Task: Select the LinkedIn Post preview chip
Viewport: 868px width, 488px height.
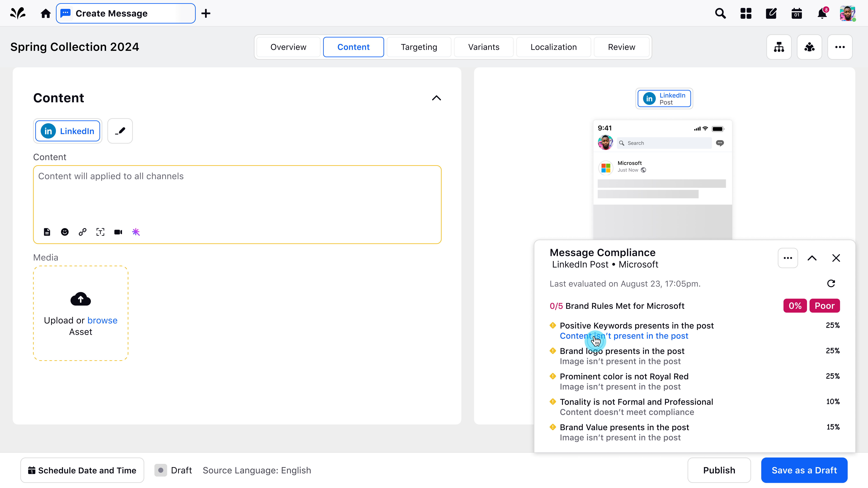Action: tap(664, 98)
